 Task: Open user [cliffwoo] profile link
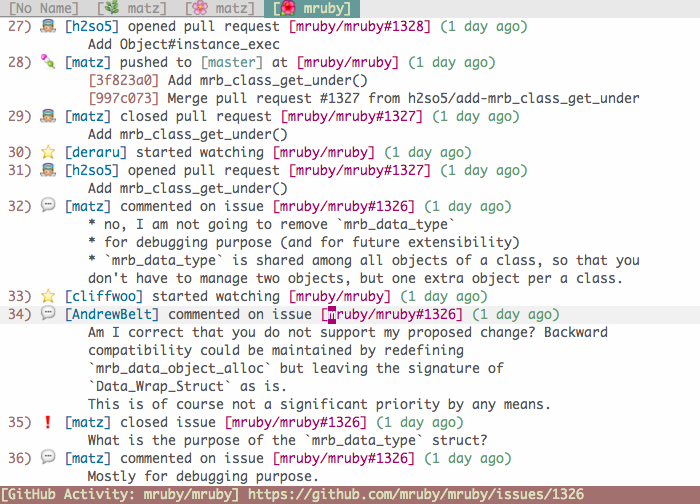(104, 296)
